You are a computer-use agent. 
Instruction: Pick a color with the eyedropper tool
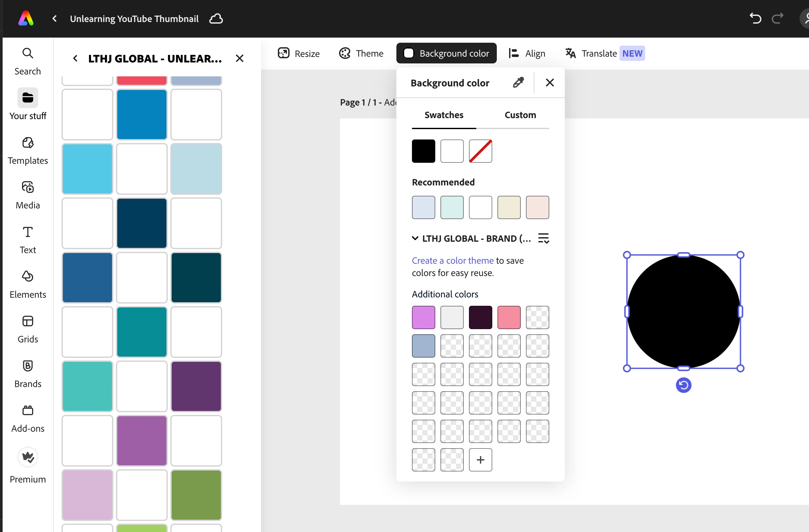[x=518, y=83]
